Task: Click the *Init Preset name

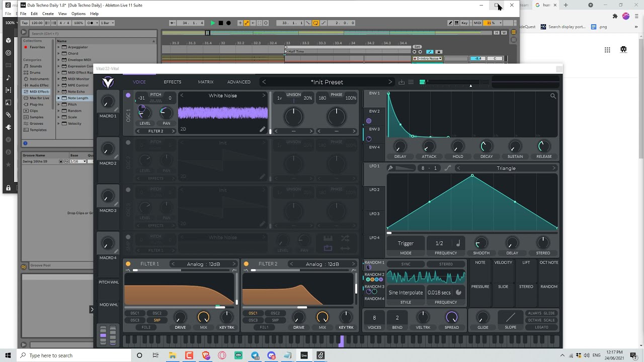Action: (327, 82)
